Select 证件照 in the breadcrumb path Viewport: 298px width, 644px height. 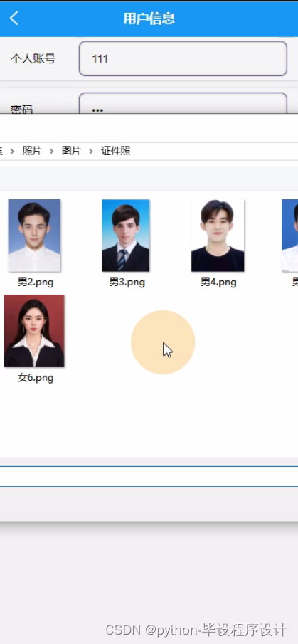pyautogui.click(x=116, y=151)
